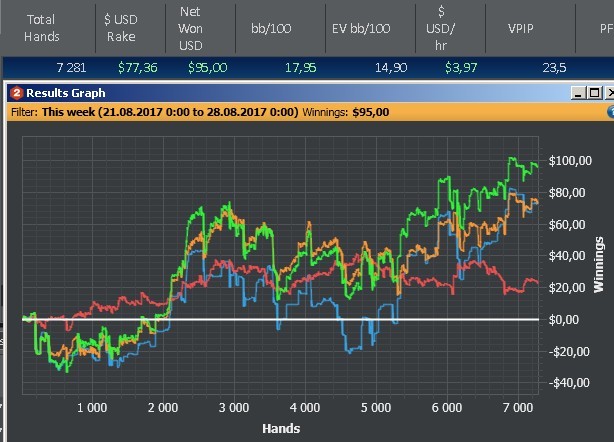Click the Hands x-axis label
Image resolution: width=614 pixels, height=442 pixels.
281,429
